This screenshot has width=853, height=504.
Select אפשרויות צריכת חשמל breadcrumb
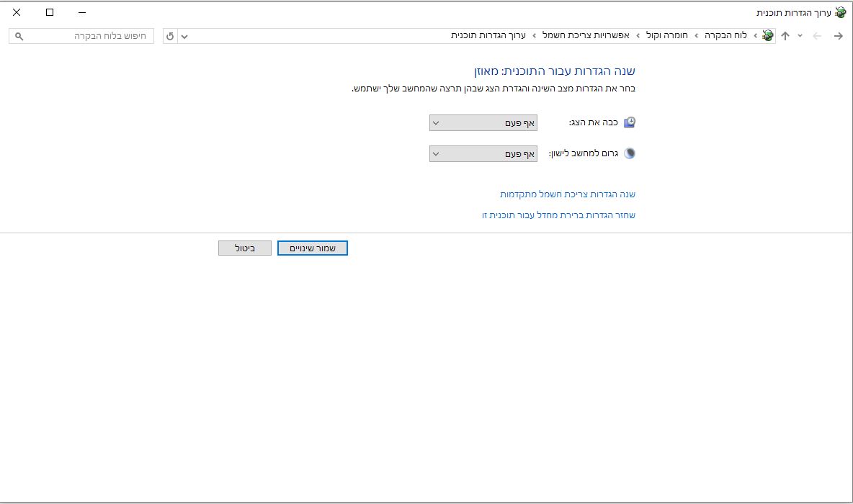(586, 35)
